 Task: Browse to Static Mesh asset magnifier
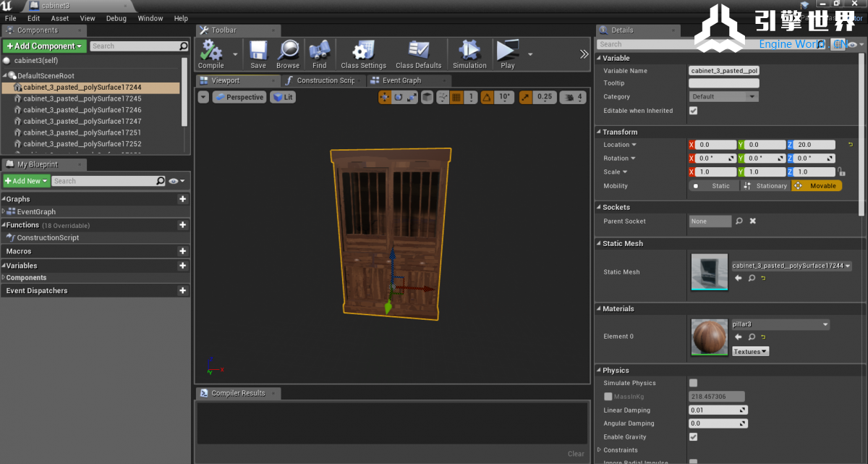(x=752, y=278)
